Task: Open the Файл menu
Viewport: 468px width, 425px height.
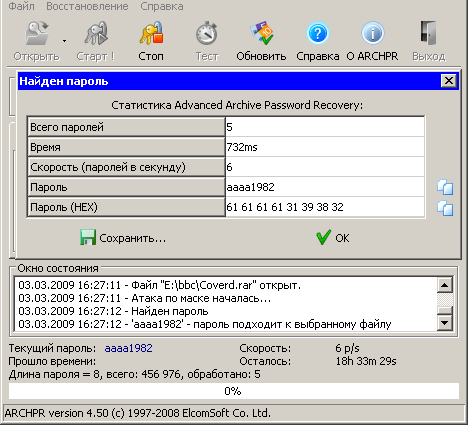Action: [21, 6]
